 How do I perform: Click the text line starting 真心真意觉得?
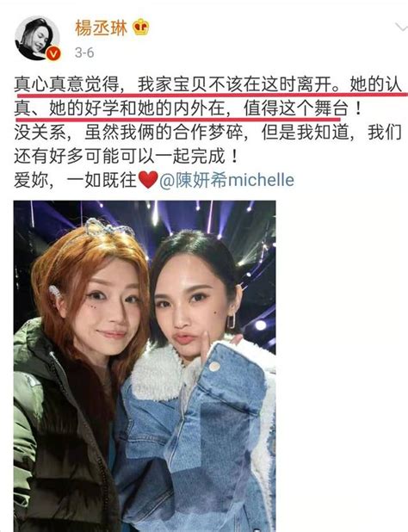(x=208, y=85)
